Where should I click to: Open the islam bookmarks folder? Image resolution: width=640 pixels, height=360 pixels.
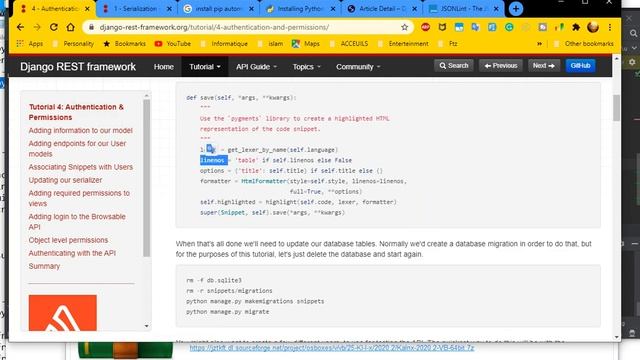(x=270, y=44)
